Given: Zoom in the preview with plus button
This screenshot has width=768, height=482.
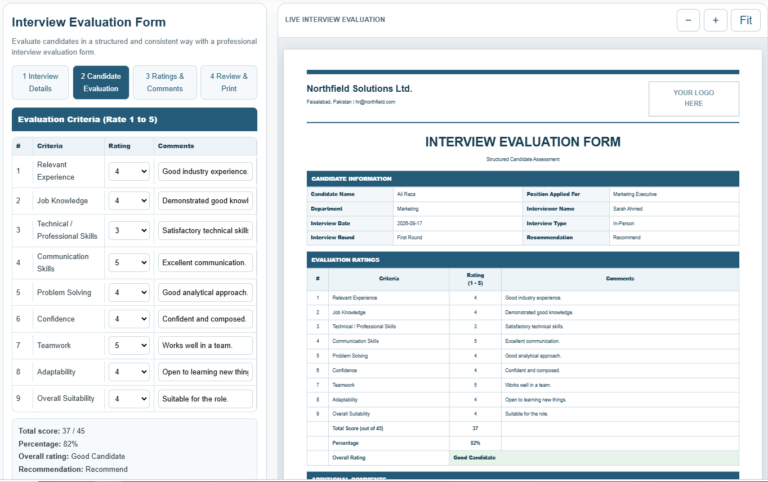Looking at the screenshot, I should 715,21.
